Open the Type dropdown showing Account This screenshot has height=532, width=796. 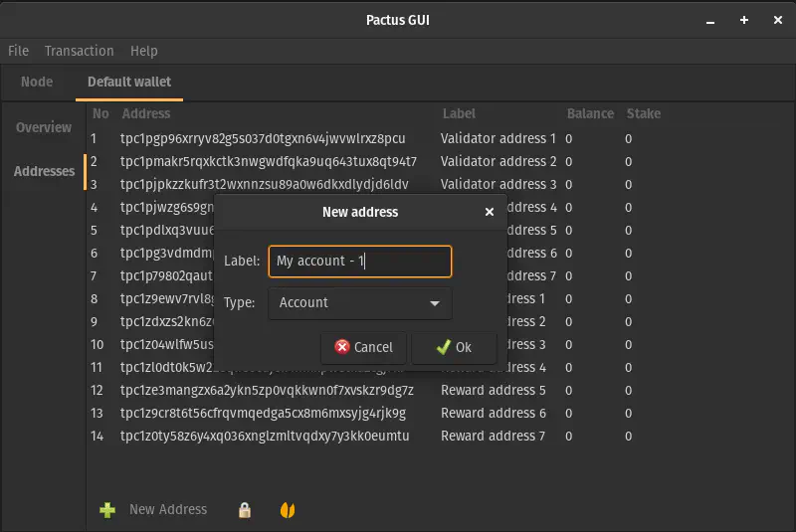coord(360,303)
